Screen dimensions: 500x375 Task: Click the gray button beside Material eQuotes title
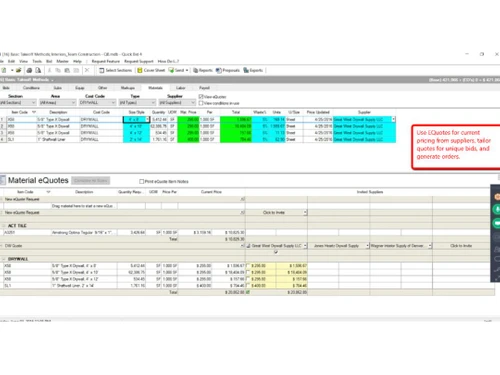(x=91, y=181)
